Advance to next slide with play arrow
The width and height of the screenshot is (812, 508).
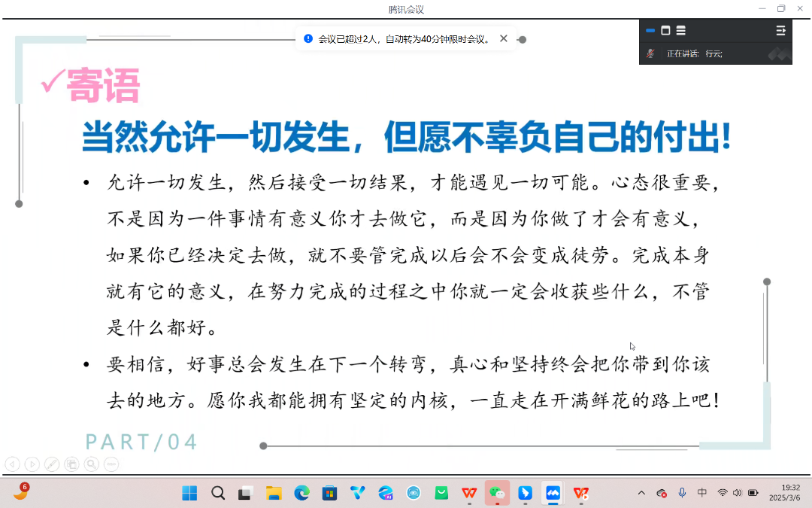click(32, 464)
